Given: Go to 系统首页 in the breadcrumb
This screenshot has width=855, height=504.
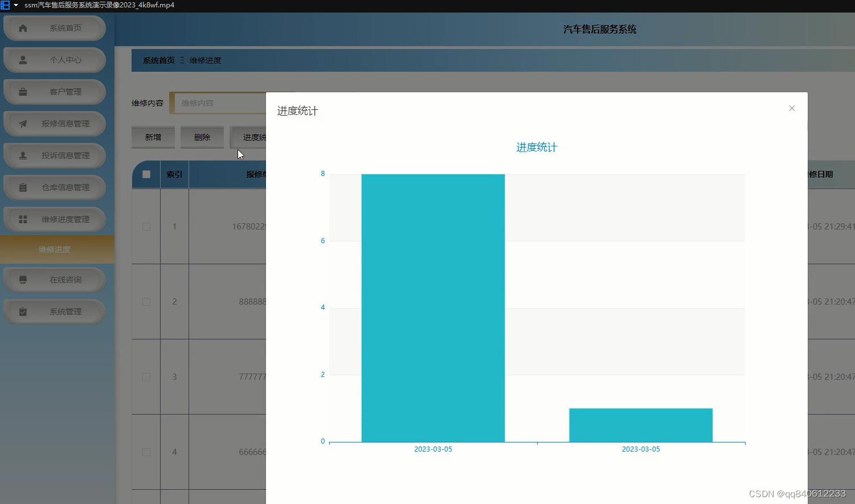Looking at the screenshot, I should pos(158,60).
